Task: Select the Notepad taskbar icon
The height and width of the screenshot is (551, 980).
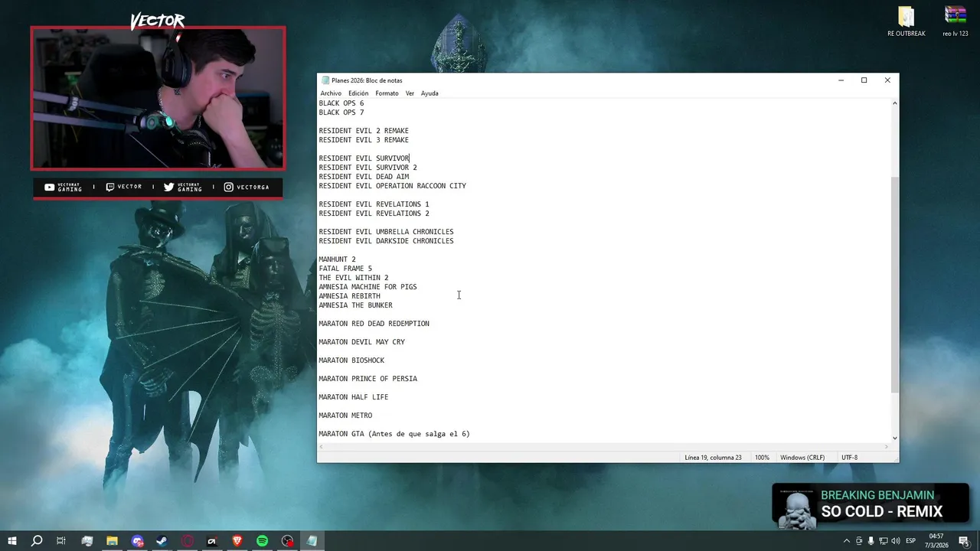Action: click(x=312, y=541)
